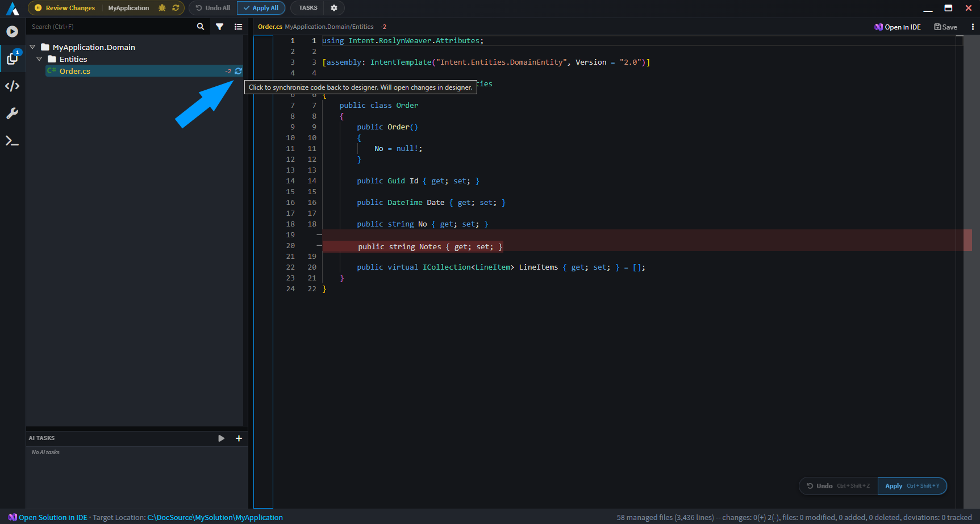Click Review Changes in the top bar
The image size is (980, 524).
[70, 8]
